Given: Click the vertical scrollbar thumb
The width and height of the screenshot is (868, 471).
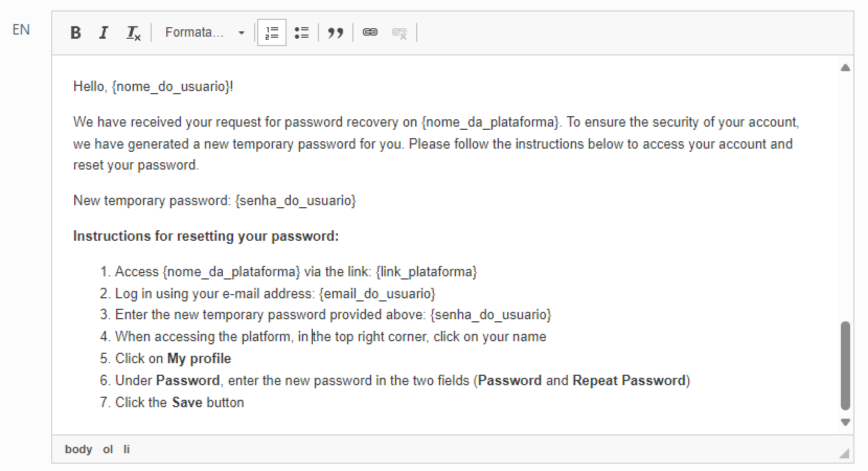Looking at the screenshot, I should tap(845, 365).
